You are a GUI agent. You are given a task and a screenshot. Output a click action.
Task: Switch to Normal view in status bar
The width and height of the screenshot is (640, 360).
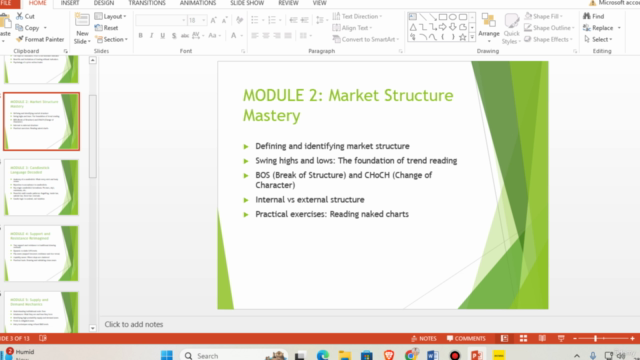[x=504, y=338]
